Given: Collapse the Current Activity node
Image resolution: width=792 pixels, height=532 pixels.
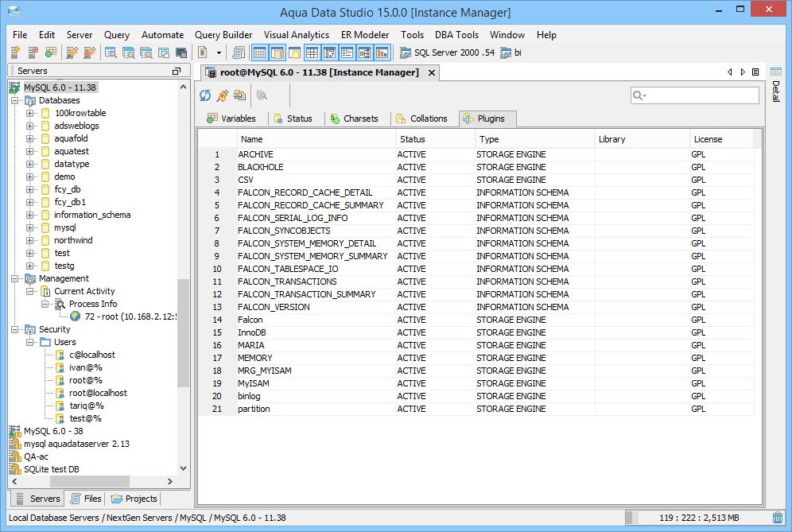Looking at the screenshot, I should coord(29,292).
